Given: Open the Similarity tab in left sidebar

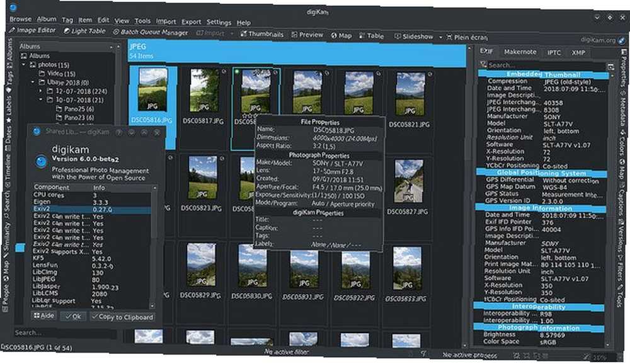Looking at the screenshot, I should coord(6,240).
